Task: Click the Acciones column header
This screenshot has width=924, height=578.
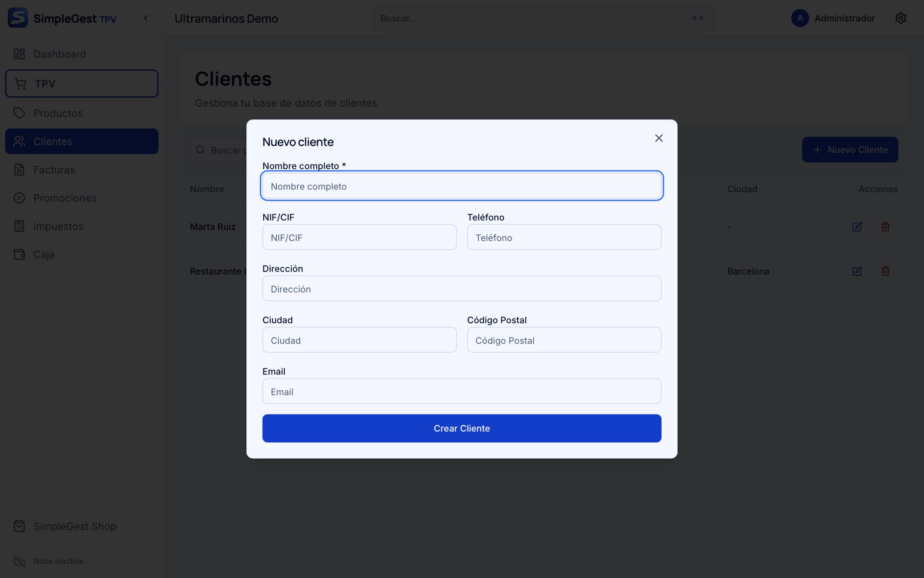Action: coord(878,189)
